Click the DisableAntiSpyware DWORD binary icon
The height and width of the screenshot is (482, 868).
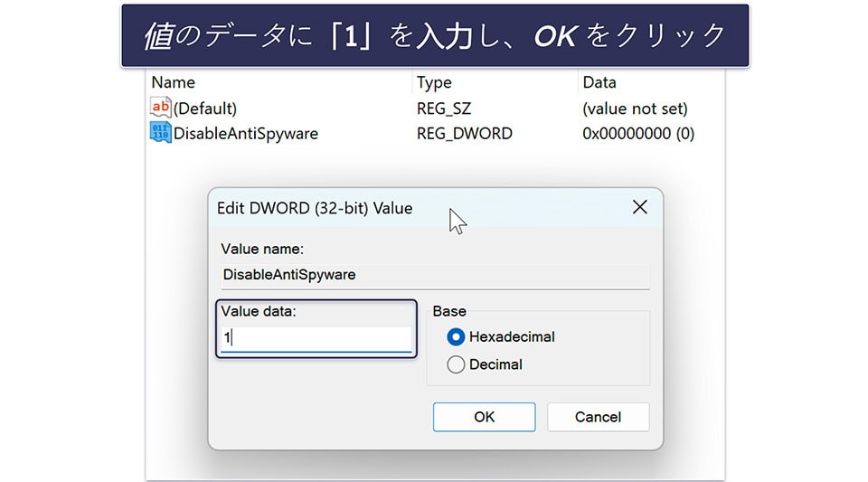tap(161, 133)
